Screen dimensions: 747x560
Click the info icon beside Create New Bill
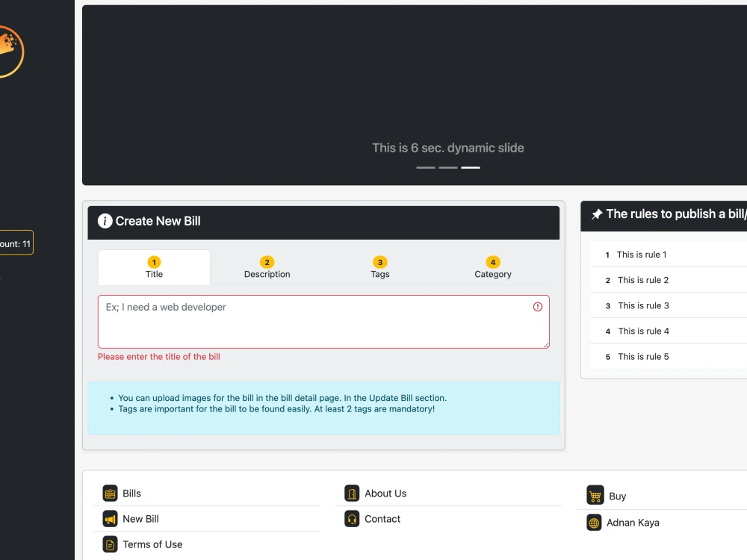click(105, 221)
